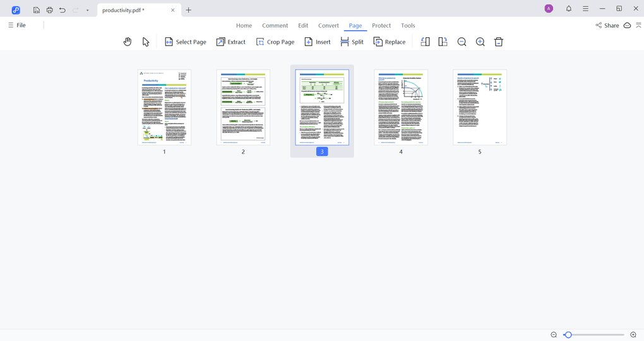This screenshot has height=341, width=644.
Task: Select the Hand pan tool
Action: coord(128,42)
